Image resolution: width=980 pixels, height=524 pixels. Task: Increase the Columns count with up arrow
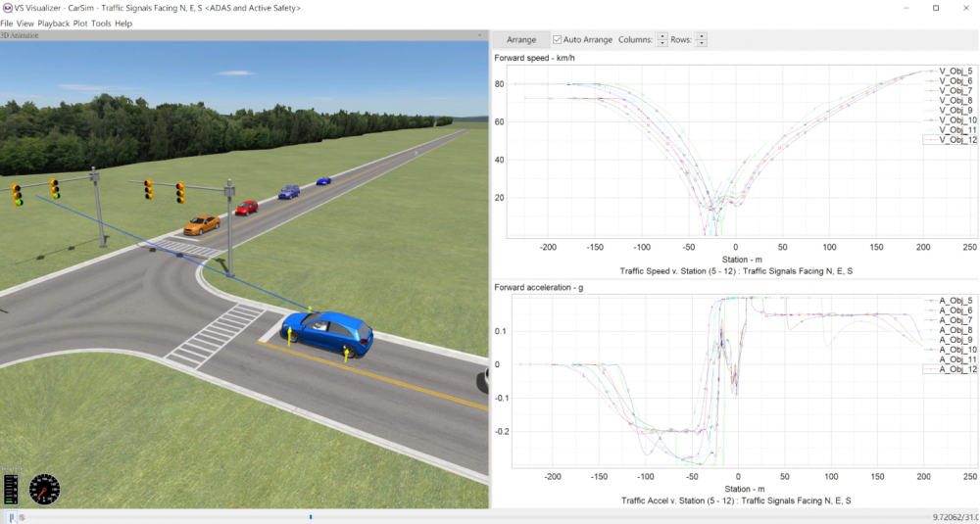(x=662, y=36)
